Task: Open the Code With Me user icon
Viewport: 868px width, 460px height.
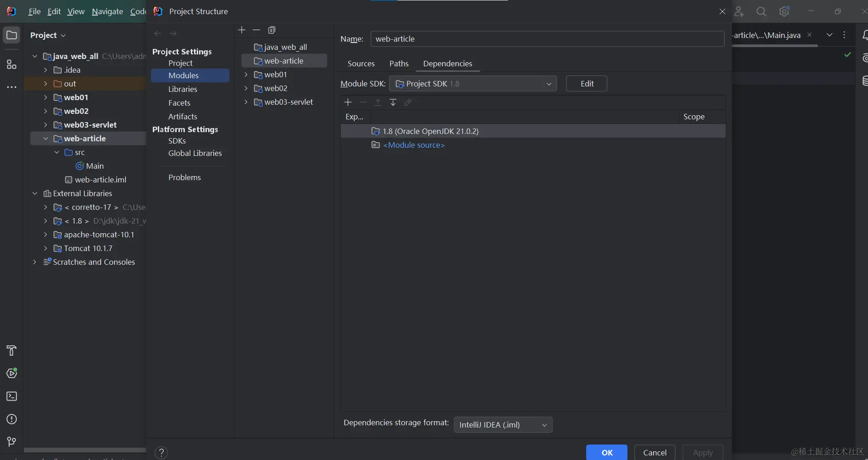Action: [x=739, y=12]
